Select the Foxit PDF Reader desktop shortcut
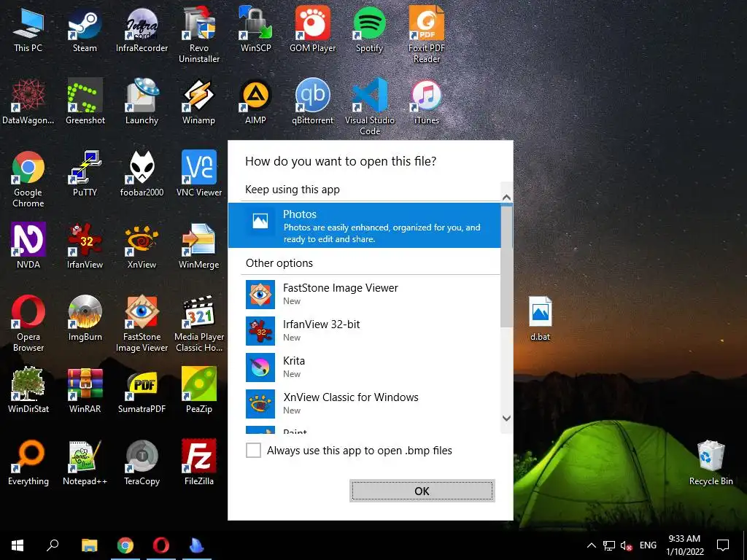This screenshot has width=747, height=560. pos(426,34)
